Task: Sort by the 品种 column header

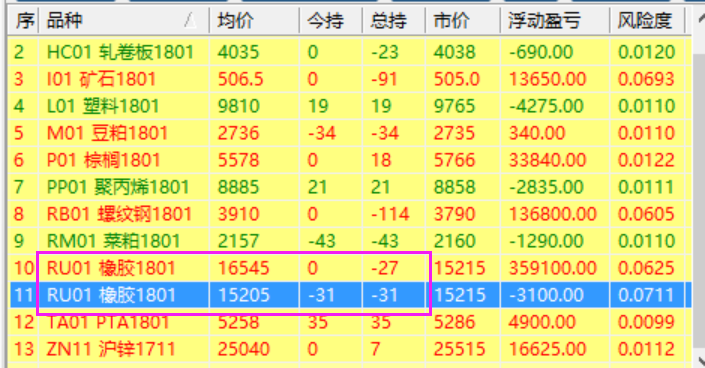Action: (x=124, y=20)
